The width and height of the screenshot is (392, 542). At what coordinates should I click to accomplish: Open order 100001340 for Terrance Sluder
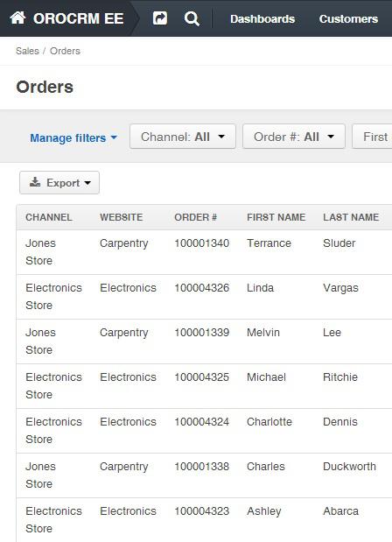204,252
